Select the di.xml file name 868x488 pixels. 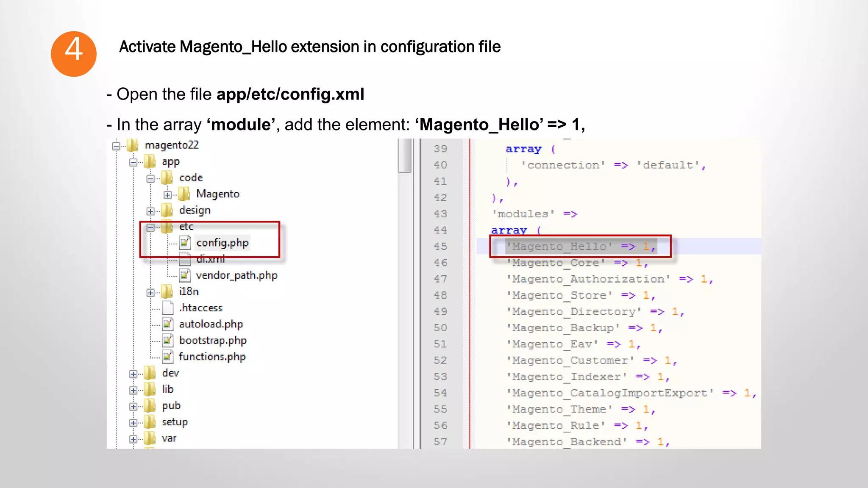click(x=211, y=259)
